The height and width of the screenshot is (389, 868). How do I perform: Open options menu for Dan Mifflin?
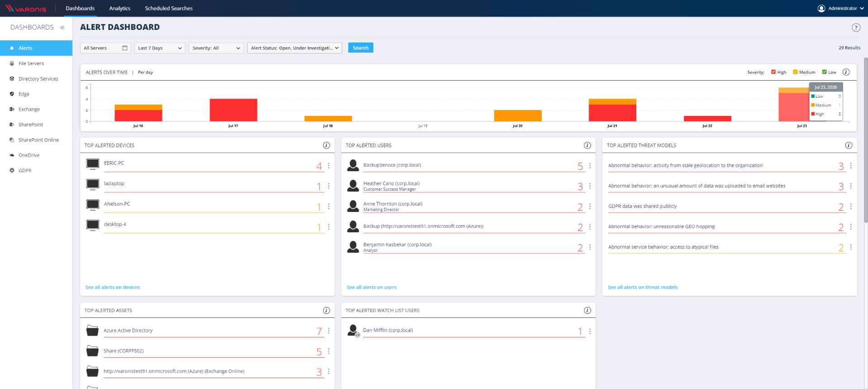[x=590, y=331]
